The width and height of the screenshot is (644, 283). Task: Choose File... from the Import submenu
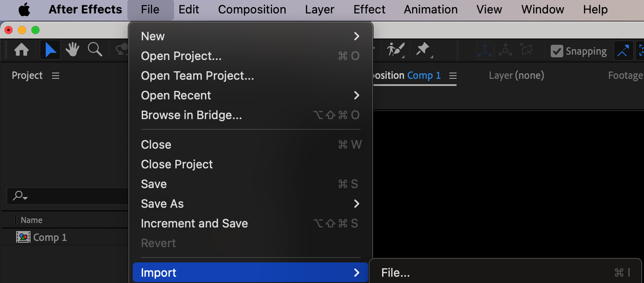(x=396, y=273)
